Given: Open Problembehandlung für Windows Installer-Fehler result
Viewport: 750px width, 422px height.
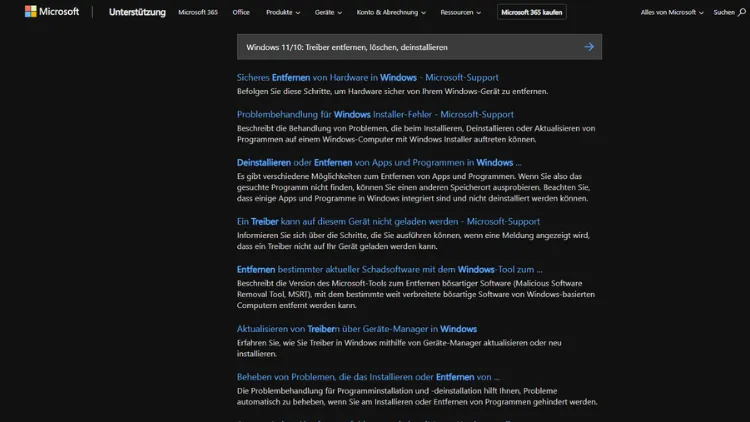Looking at the screenshot, I should [x=375, y=114].
